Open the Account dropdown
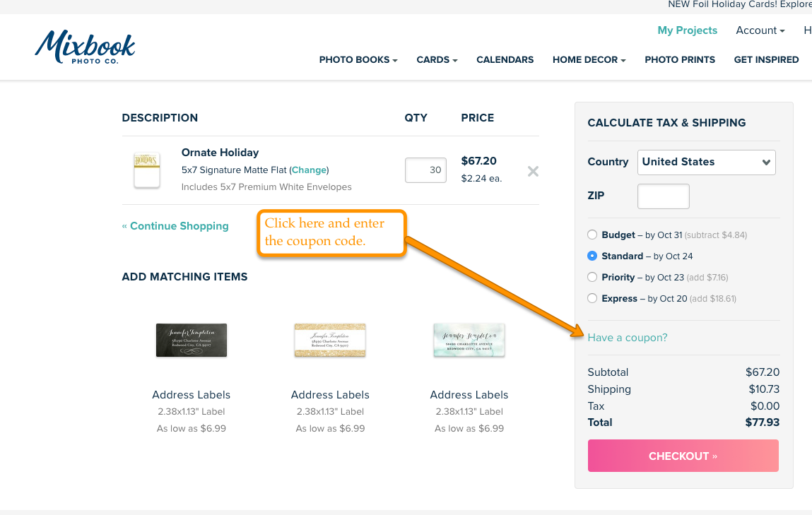This screenshot has height=515, width=812. click(760, 30)
